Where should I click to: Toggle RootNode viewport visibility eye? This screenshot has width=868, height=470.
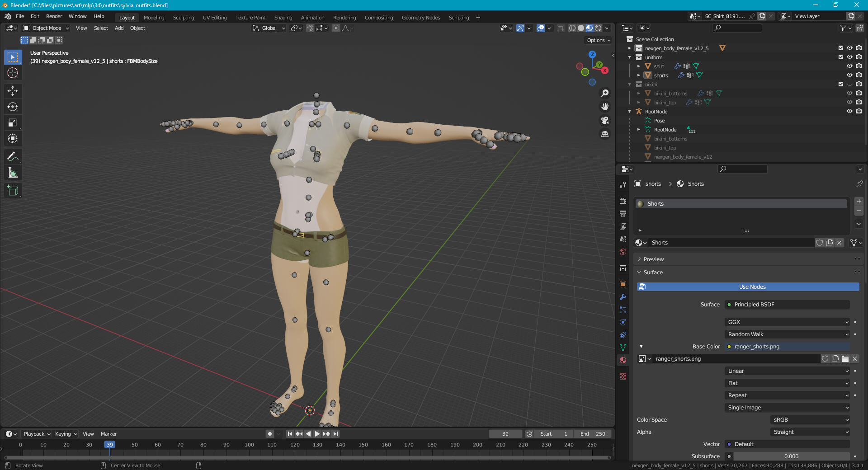click(x=849, y=111)
